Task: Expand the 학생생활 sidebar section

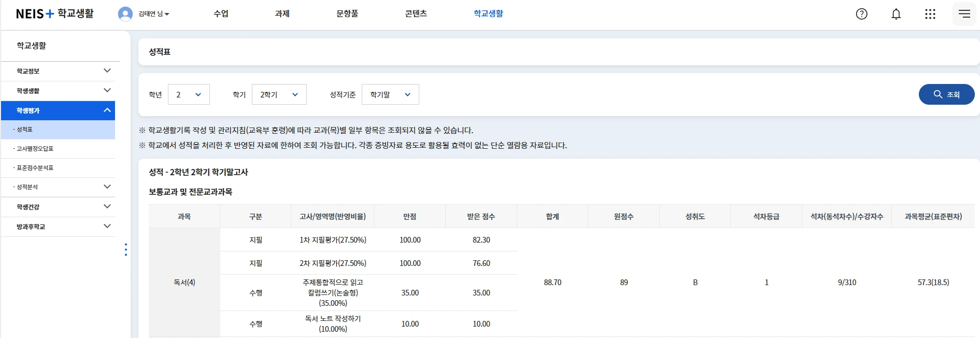Action: click(58, 91)
